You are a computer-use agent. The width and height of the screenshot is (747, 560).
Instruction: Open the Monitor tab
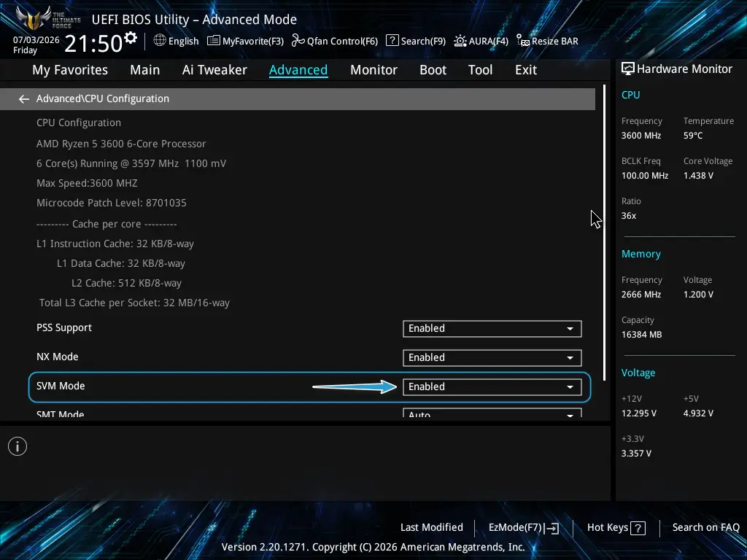click(x=373, y=70)
